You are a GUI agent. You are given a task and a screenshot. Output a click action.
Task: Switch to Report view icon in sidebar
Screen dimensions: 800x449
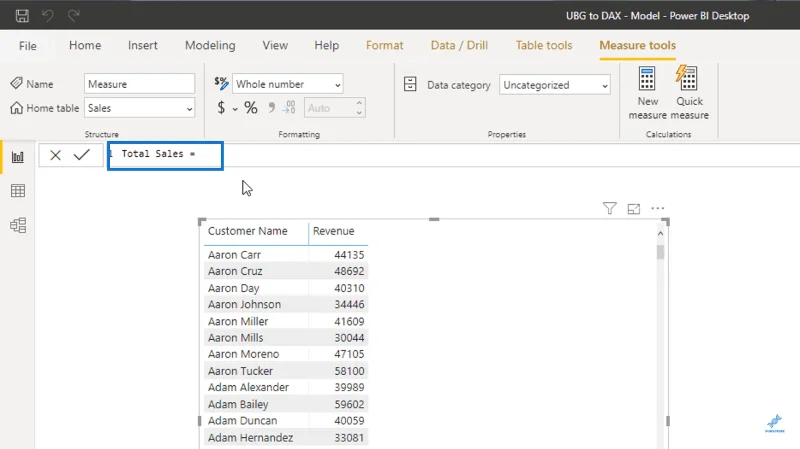click(x=18, y=157)
